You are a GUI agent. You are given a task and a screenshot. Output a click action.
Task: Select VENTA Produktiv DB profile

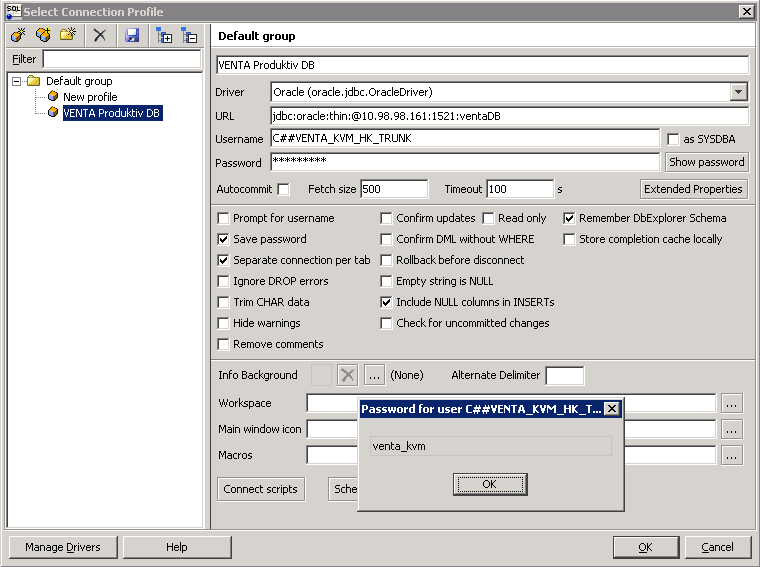[110, 113]
